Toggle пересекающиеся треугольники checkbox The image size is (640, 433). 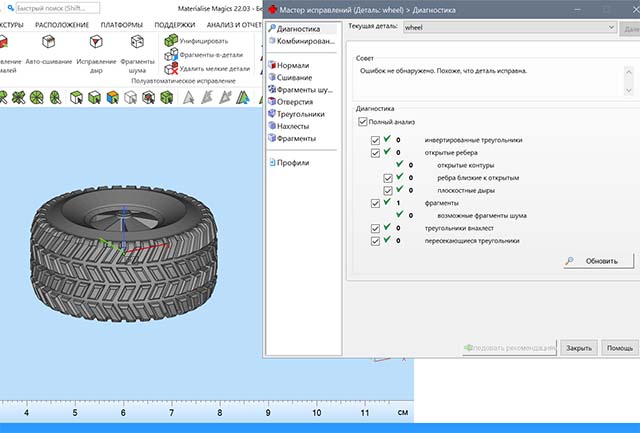pyautogui.click(x=375, y=241)
